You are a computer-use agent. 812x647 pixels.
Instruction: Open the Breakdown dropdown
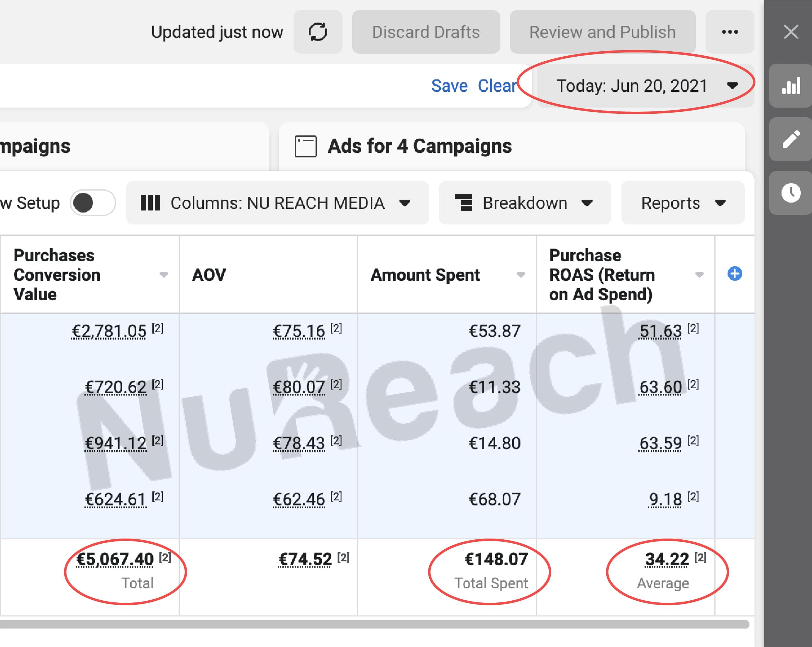tap(525, 203)
